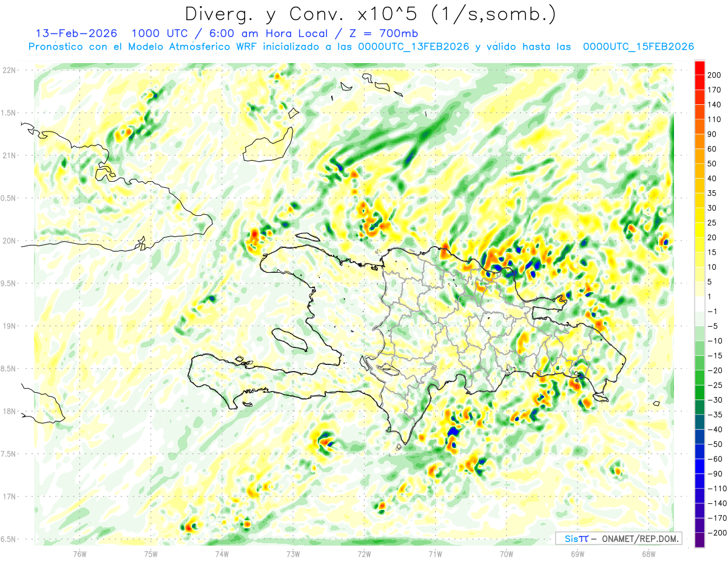This screenshot has height=562, width=728.
Task: Click the "69W" longitude label
Action: (578, 554)
